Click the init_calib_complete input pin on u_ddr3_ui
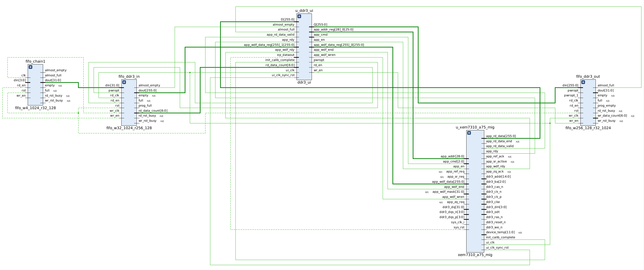644x270 pixels. [x=280, y=60]
